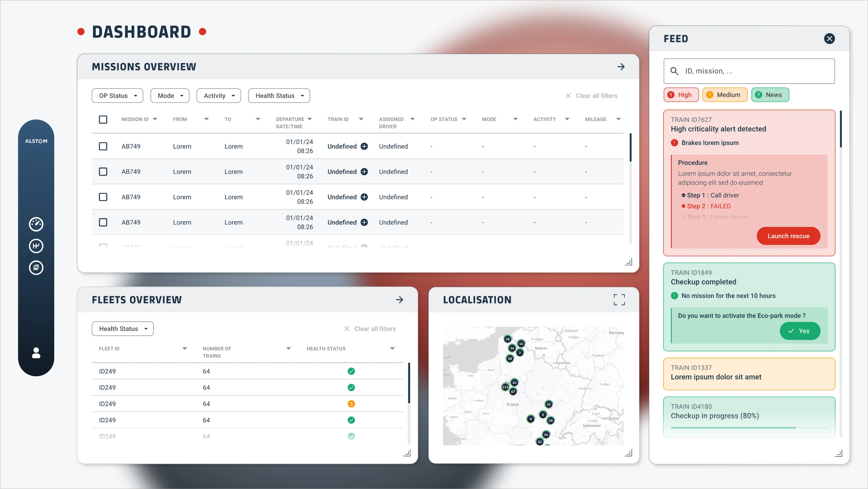Click the Feed search input field
Screen dimensions: 868x489
point(749,71)
